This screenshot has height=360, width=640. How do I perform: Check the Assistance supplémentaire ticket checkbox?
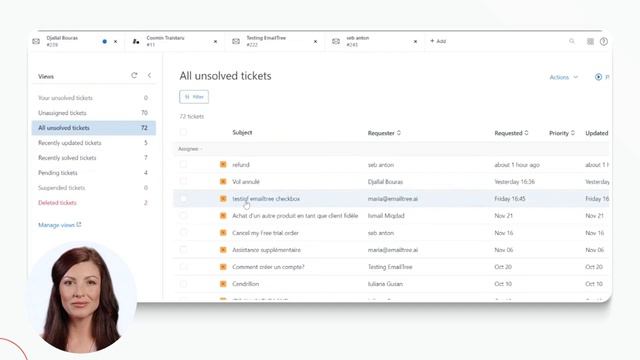pos(183,249)
